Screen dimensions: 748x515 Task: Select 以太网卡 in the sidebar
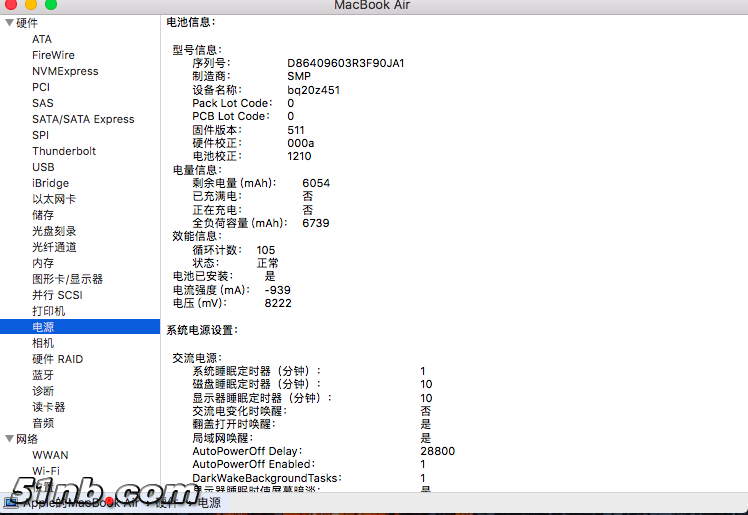click(54, 199)
